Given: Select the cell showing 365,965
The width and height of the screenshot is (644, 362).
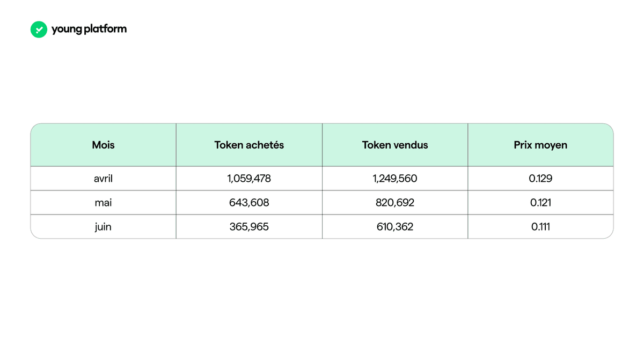Looking at the screenshot, I should (x=249, y=227).
